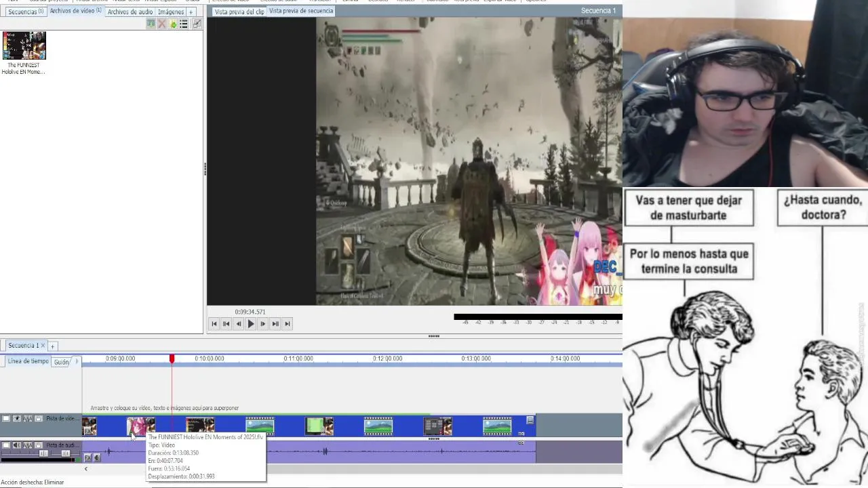Switch to Vista previa de secuencia tab

[301, 11]
